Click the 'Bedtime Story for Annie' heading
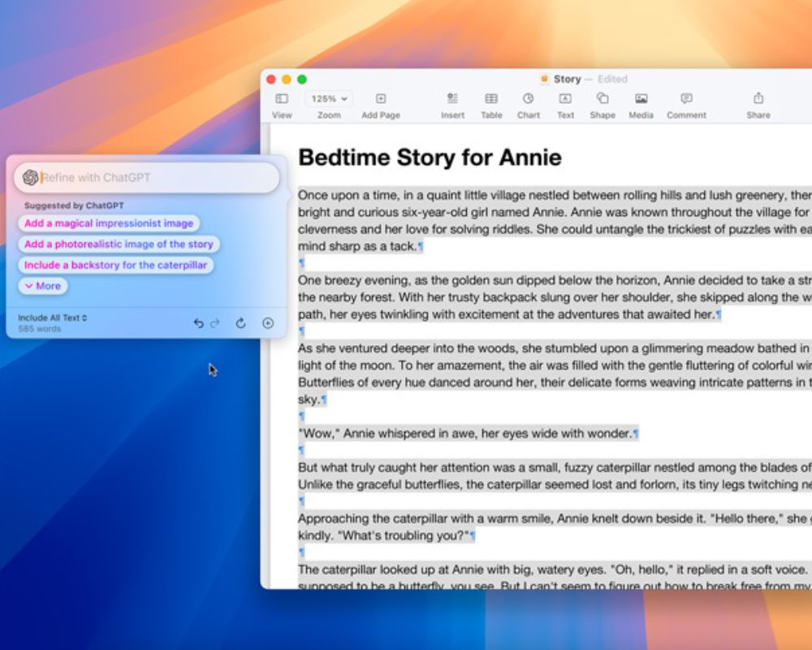The image size is (812, 650). pyautogui.click(x=430, y=157)
